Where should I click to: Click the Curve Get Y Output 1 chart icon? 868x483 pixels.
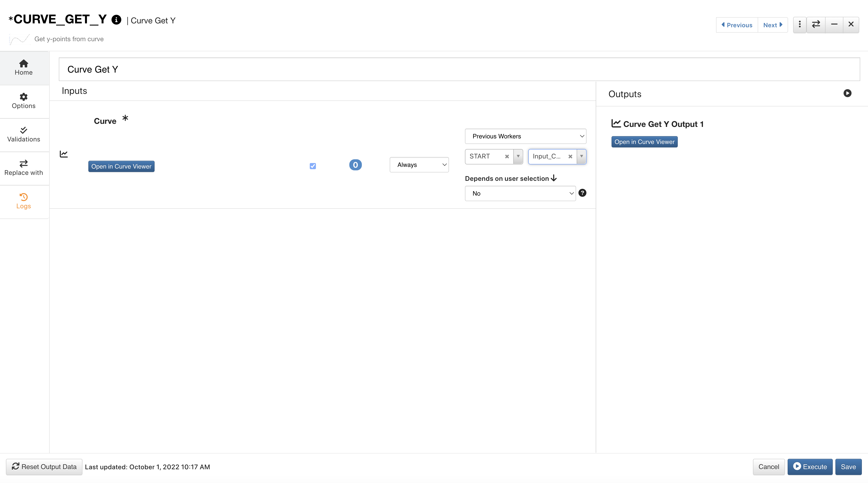(616, 123)
